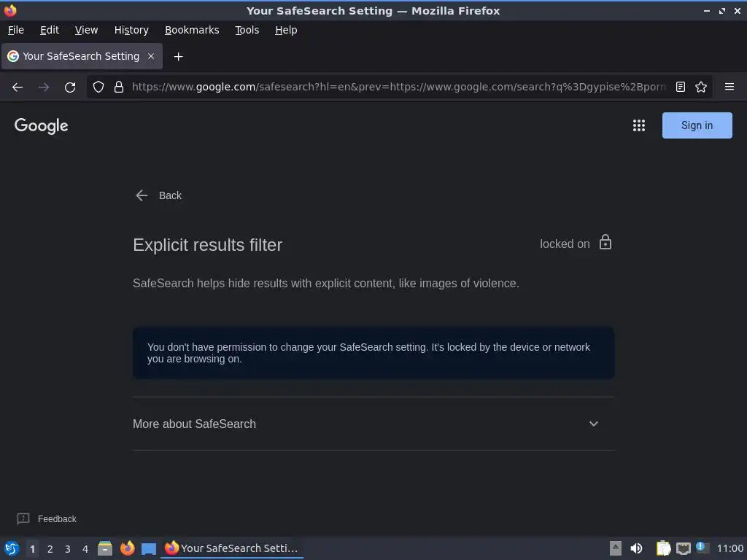This screenshot has width=747, height=560.
Task: Close the Your SafeSearch Setting tab
Action: tap(151, 56)
